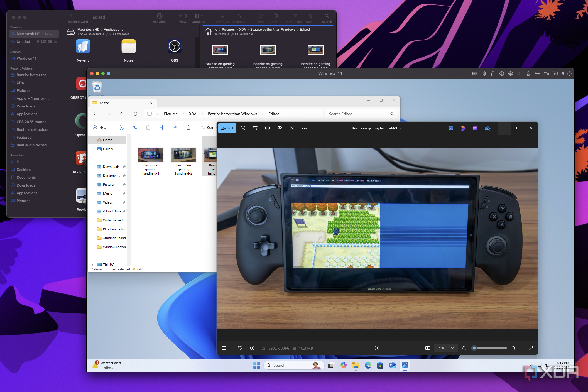Viewport: 588px width, 392px height.
Task: Toggle camera in Parallels title bar
Action: point(546,73)
